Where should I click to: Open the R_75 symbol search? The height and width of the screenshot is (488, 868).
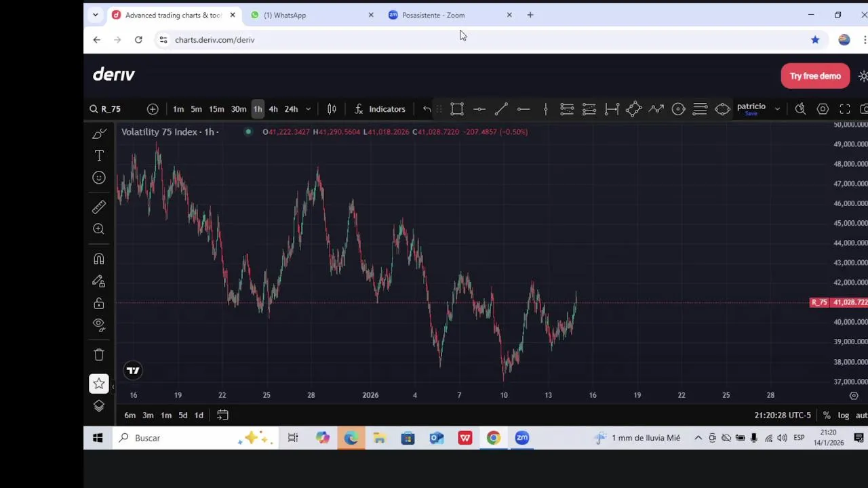tap(105, 109)
